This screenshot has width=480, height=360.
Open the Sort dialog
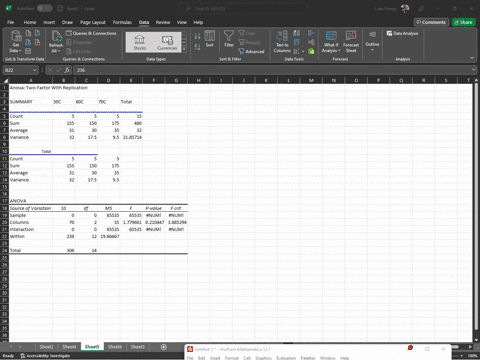[209, 39]
